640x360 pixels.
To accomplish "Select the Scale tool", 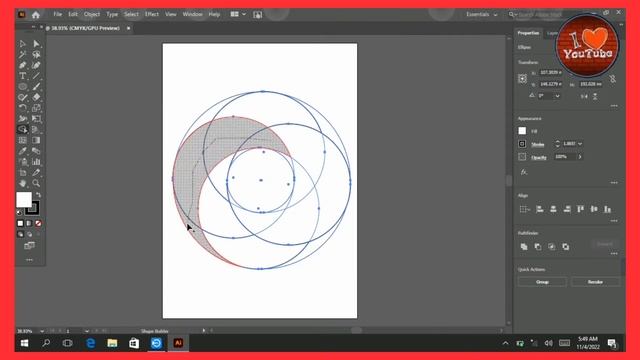I will pos(36,108).
